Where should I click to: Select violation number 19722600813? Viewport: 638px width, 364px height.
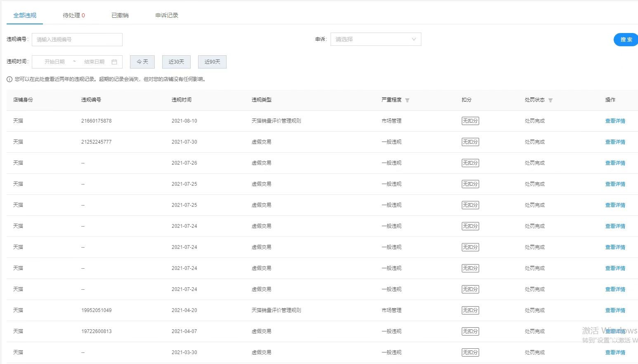point(96,331)
